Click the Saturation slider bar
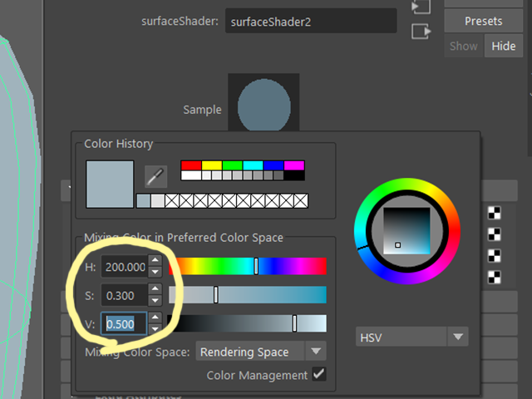Screen dimensions: 532x399 pos(248,294)
